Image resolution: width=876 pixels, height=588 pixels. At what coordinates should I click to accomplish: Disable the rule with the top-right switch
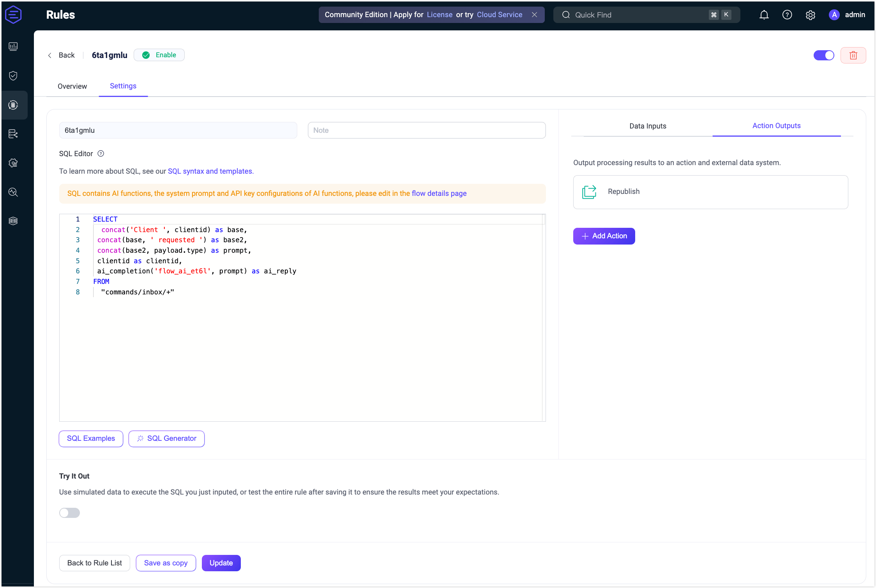coord(824,55)
